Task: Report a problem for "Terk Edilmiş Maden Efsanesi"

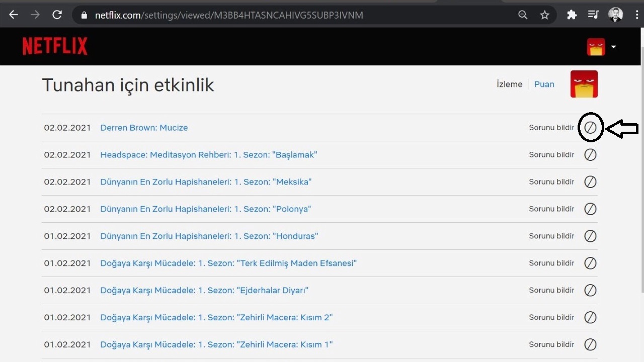Action: (551, 263)
